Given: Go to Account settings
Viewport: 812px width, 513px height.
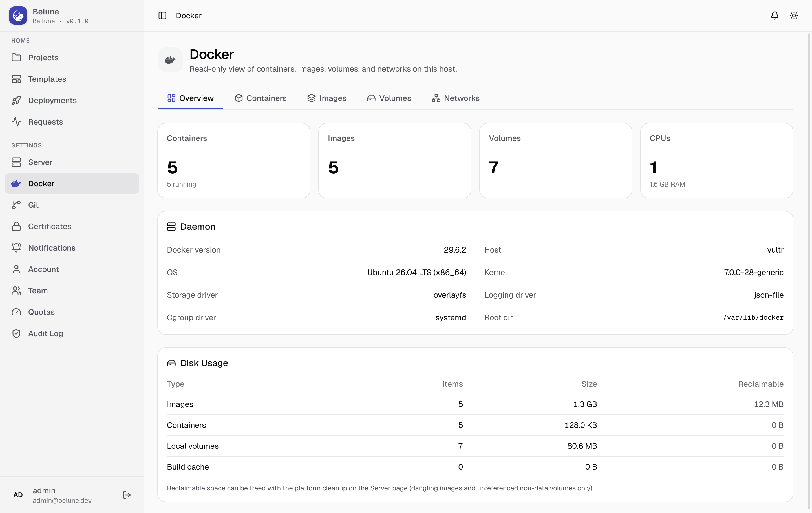Looking at the screenshot, I should [72, 269].
